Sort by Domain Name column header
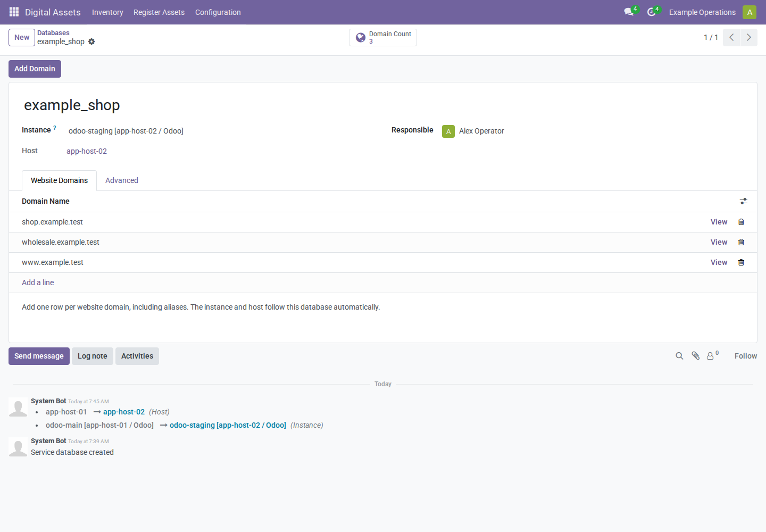The height and width of the screenshot is (532, 766). pos(46,201)
